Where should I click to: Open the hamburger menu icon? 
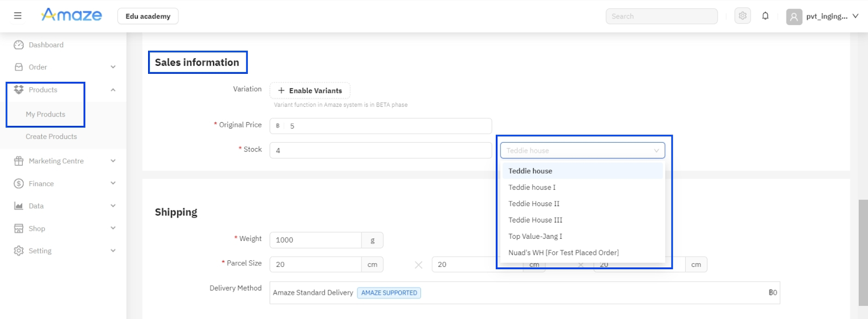coord(18,16)
